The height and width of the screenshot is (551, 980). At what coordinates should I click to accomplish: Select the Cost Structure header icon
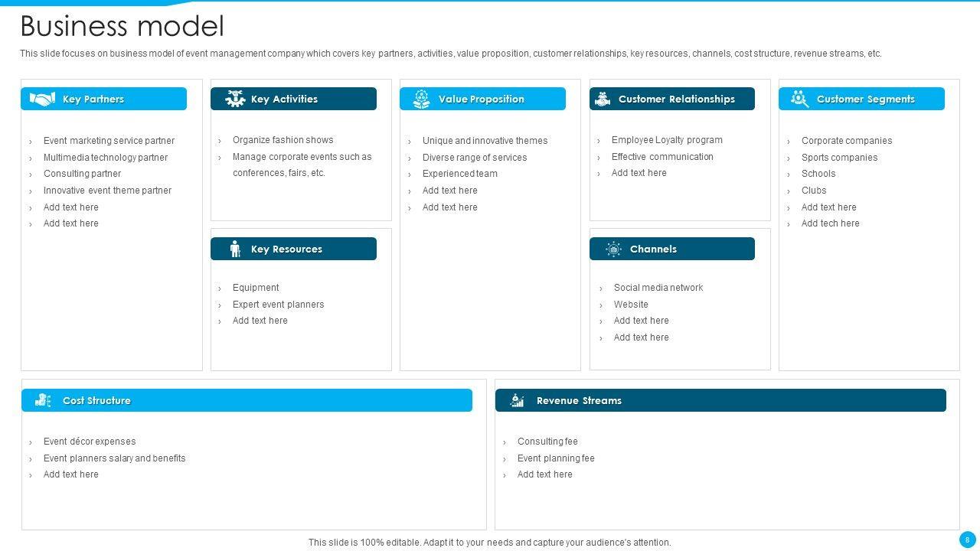43,400
